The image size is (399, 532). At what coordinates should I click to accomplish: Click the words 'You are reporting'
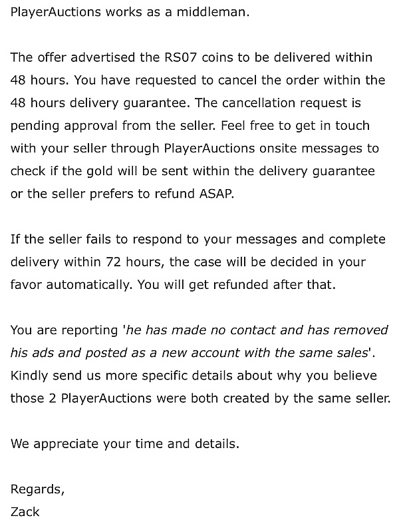[64, 330]
